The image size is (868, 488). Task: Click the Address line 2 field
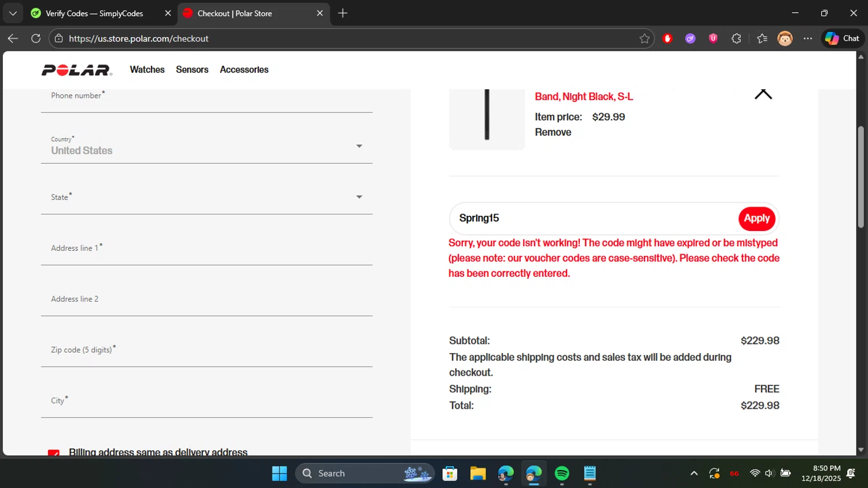pos(207,299)
